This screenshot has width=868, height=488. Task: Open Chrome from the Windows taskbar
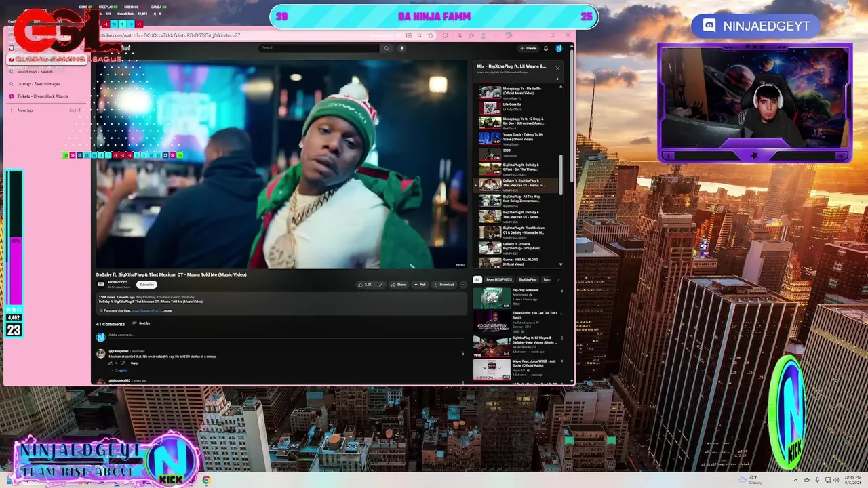pos(206,480)
